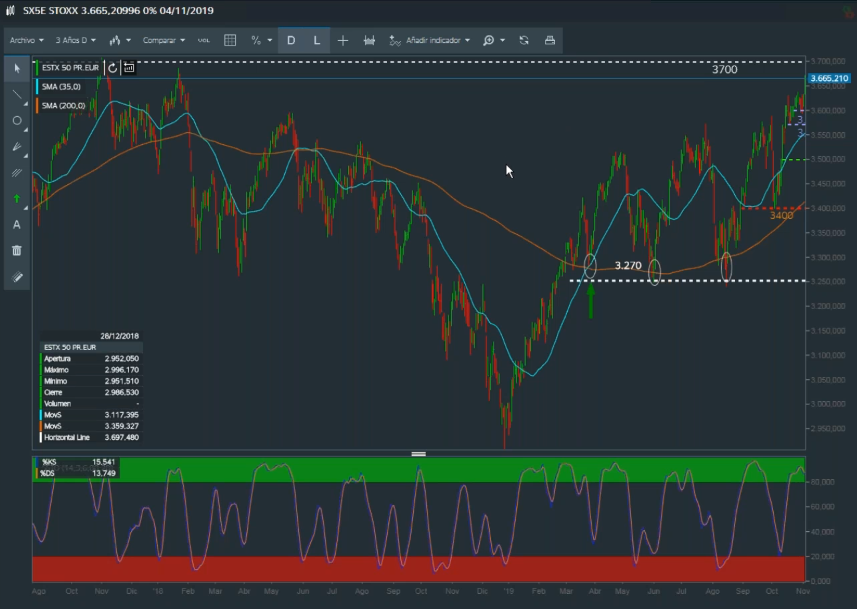Choose the circle shape tool
The width and height of the screenshot is (857, 609).
(17, 121)
